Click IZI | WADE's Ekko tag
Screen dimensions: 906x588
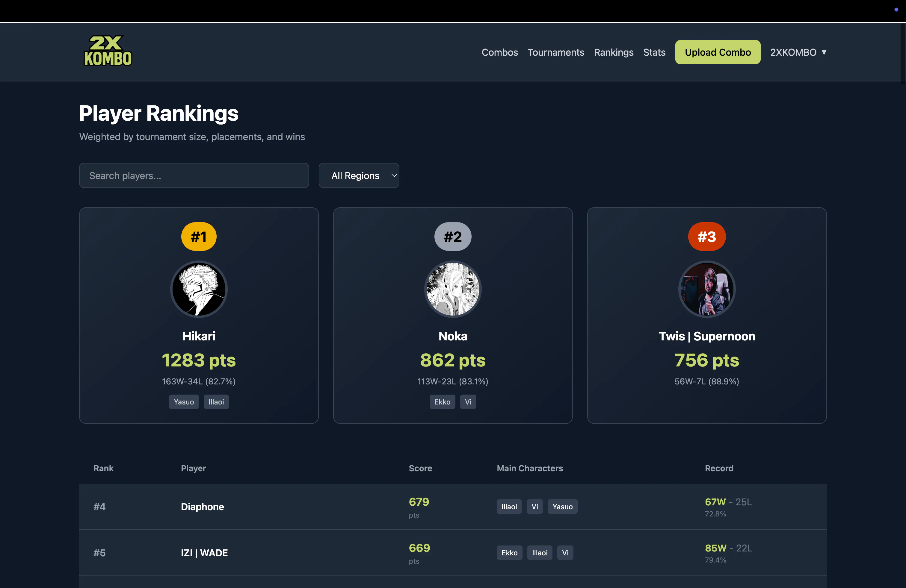(x=509, y=553)
